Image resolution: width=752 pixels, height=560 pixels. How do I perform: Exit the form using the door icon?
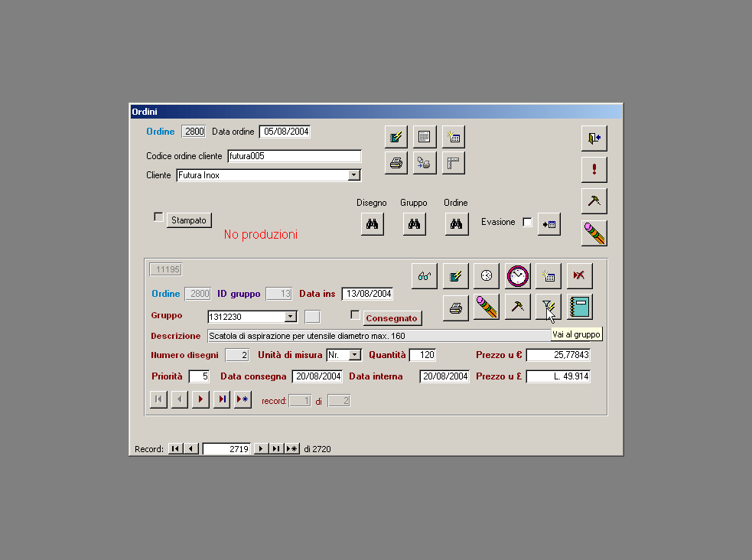pos(594,138)
